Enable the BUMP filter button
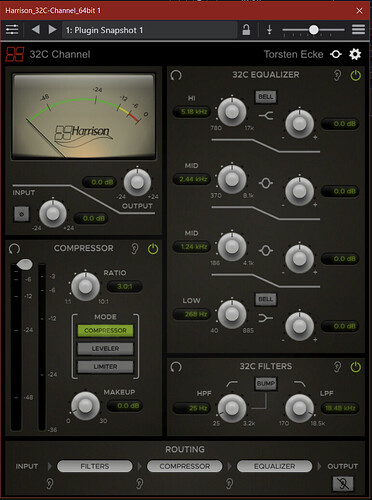Viewport: 372px width, 500px height. 266,383
